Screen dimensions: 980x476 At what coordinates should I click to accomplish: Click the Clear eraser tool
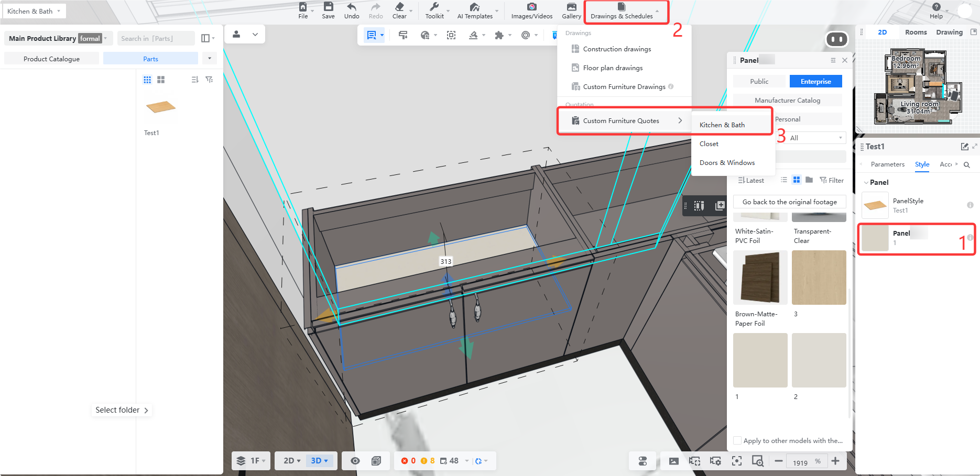click(x=399, y=7)
